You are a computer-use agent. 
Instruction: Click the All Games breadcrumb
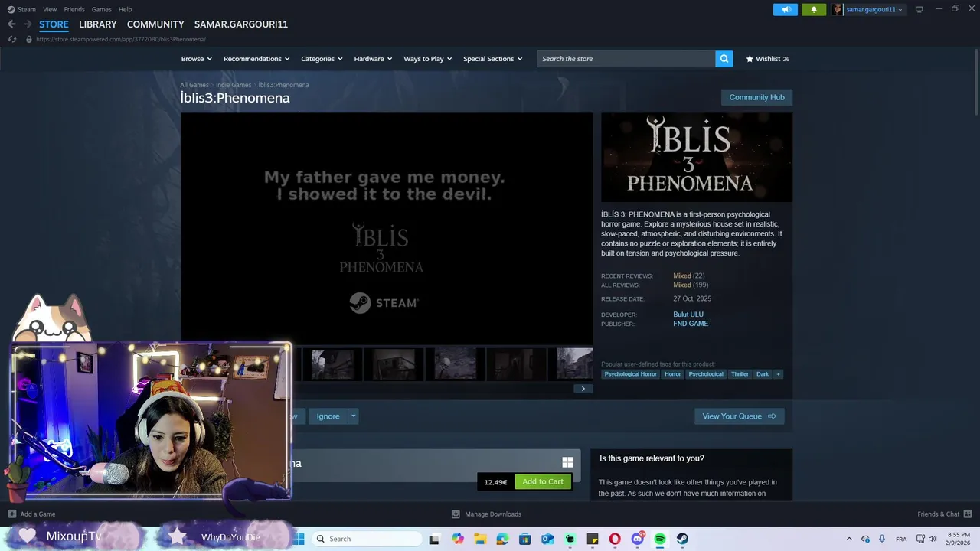pos(194,85)
